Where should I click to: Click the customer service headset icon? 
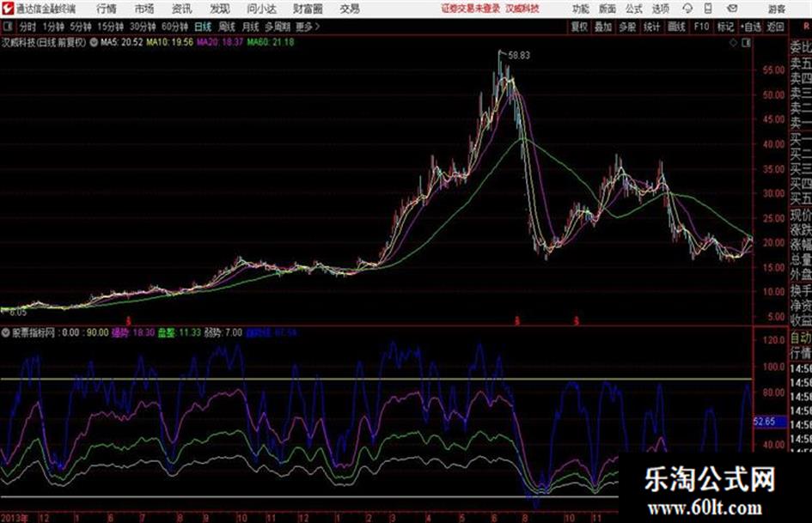tap(687, 9)
